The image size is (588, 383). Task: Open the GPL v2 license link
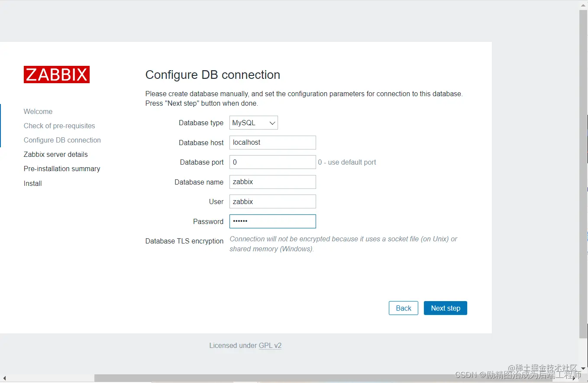(270, 345)
